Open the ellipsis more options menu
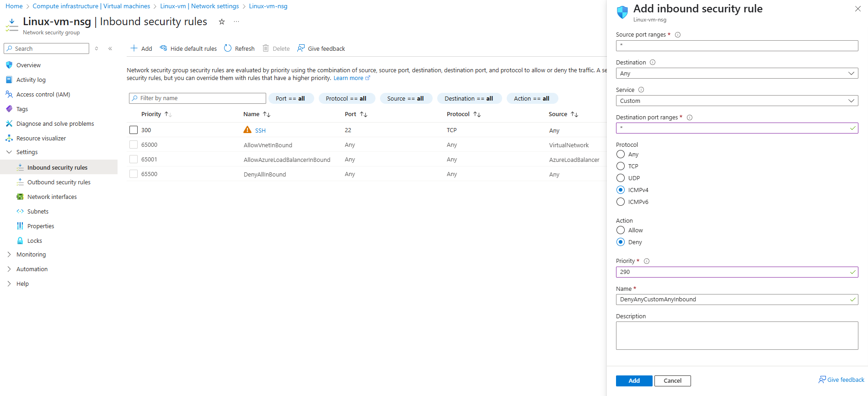The height and width of the screenshot is (396, 868). [x=236, y=21]
